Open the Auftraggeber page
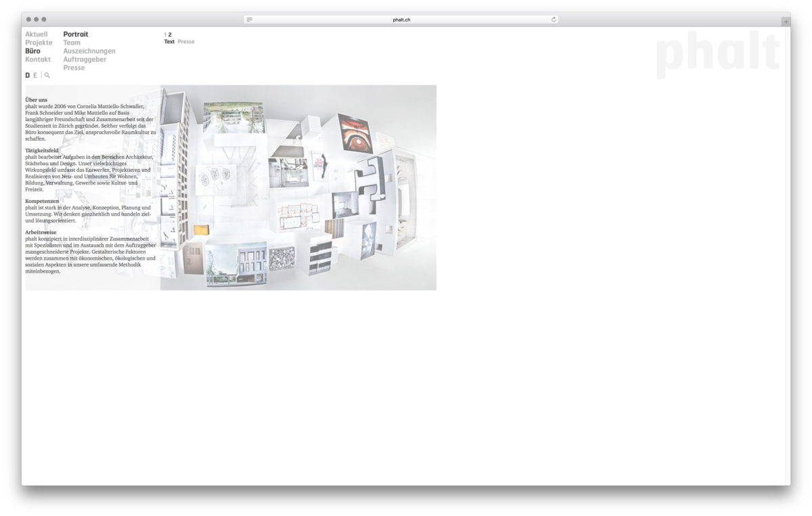The width and height of the screenshot is (812, 516). pyautogui.click(x=85, y=60)
